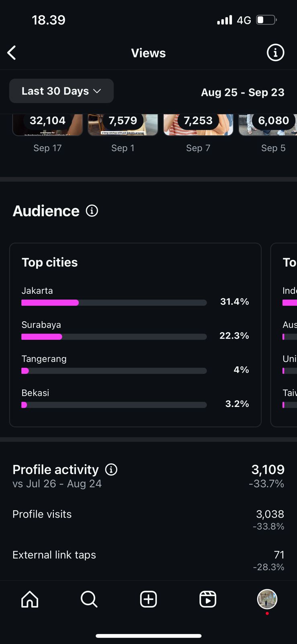This screenshot has height=644, width=297.
Task: Open the Sep 1 post with 7,579 views
Action: pos(123,125)
